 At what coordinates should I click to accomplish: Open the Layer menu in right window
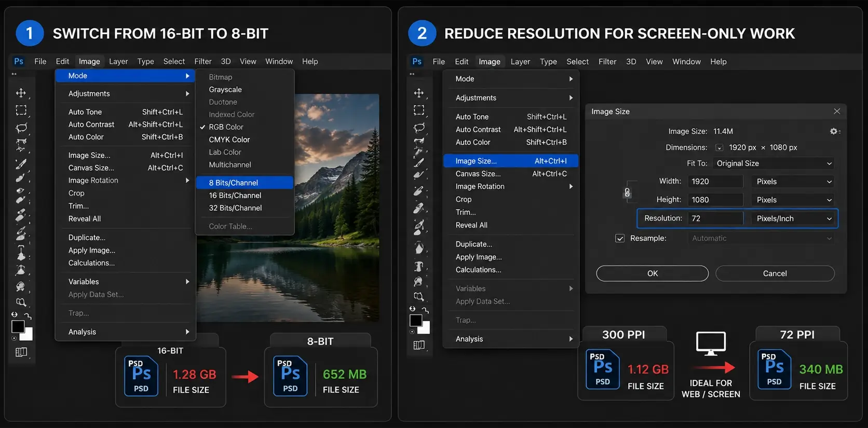point(520,61)
